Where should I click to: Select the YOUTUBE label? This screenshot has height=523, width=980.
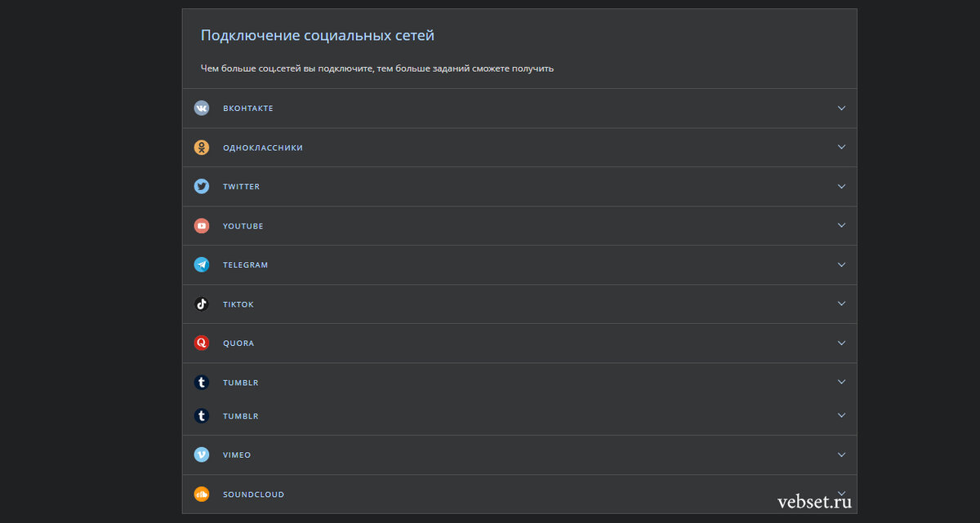pos(243,226)
